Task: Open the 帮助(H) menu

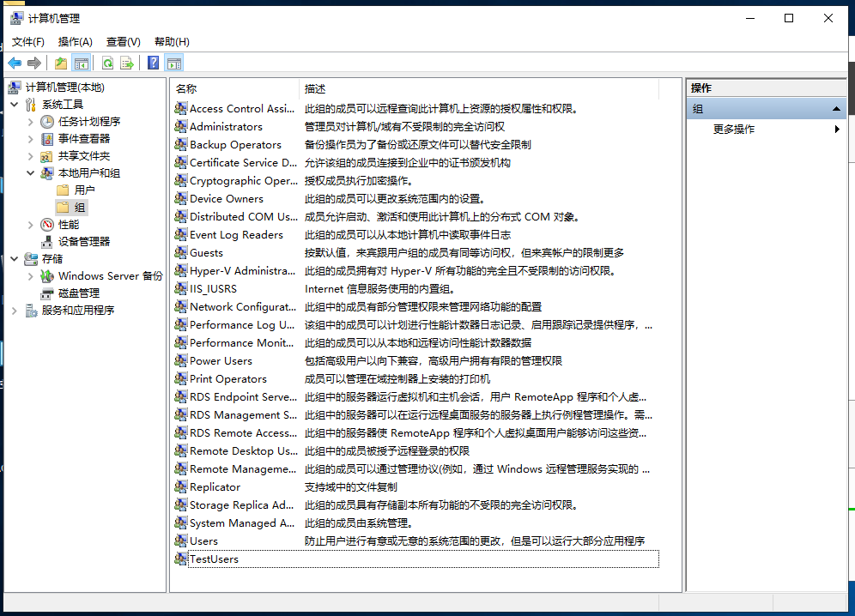Action: pyautogui.click(x=172, y=42)
